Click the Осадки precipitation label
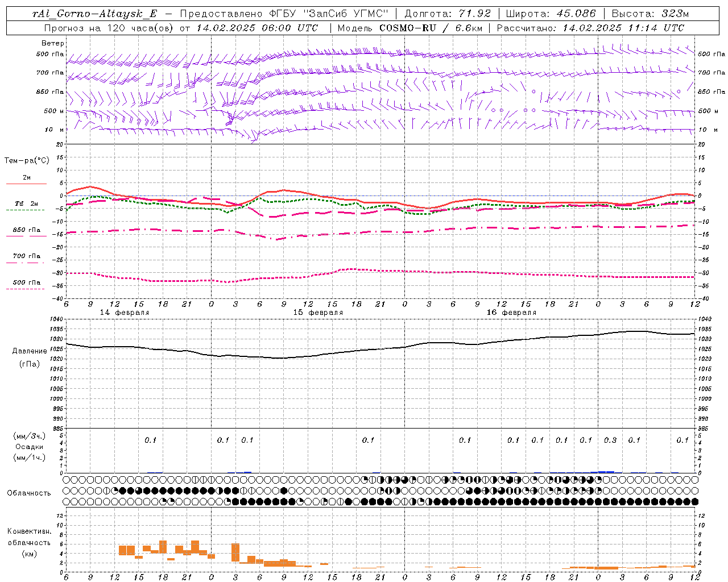The height and width of the screenshot is (582, 728). [x=30, y=447]
